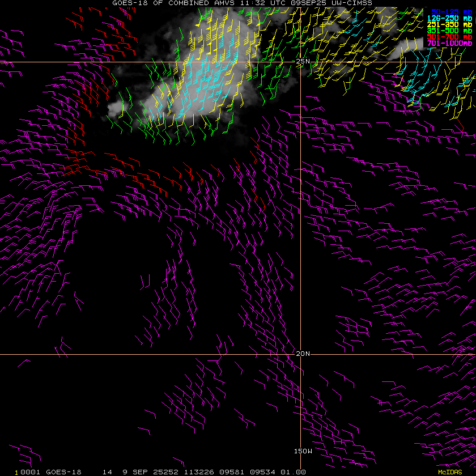This screenshot has width=476, height=476.
Task: Click the 501-700 mb red legend entry
Action: tap(449, 37)
